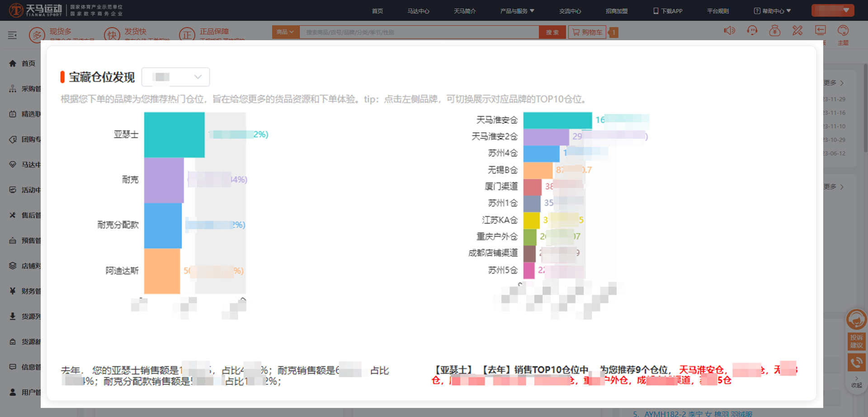Screen dimensions: 868x417
Task: Click the floating customer service avatar icon
Action: coord(856,319)
